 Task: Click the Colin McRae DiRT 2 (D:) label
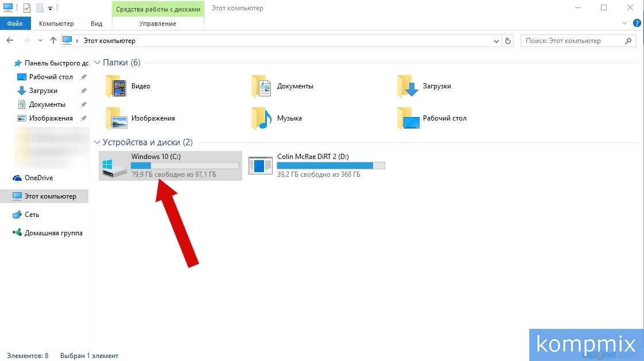[313, 157]
